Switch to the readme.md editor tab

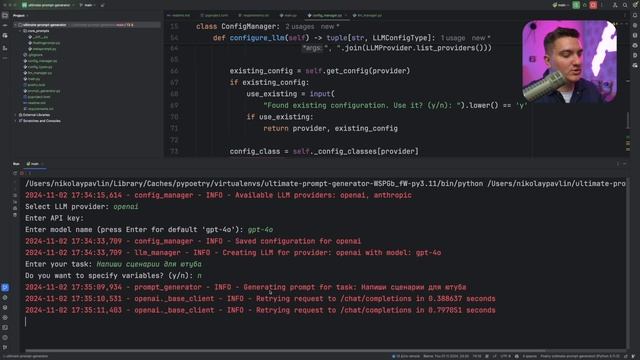(x=179, y=16)
